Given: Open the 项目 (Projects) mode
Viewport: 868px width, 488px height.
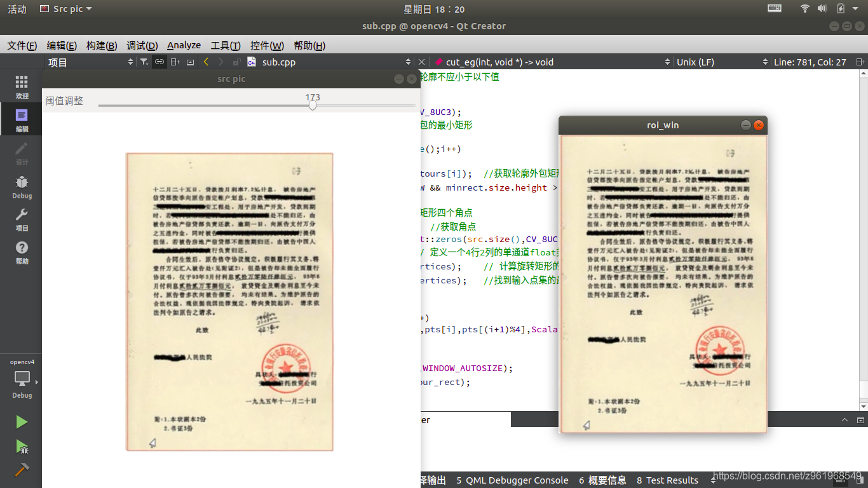Looking at the screenshot, I should coord(22,219).
